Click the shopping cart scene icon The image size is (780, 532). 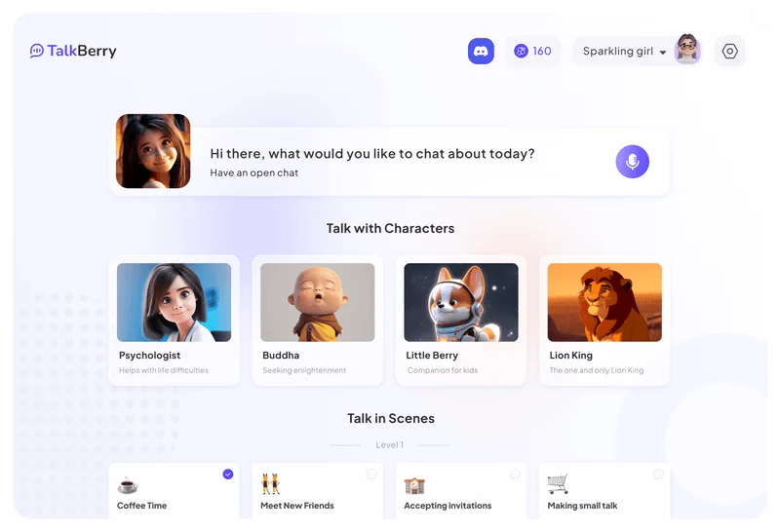pyautogui.click(x=558, y=483)
